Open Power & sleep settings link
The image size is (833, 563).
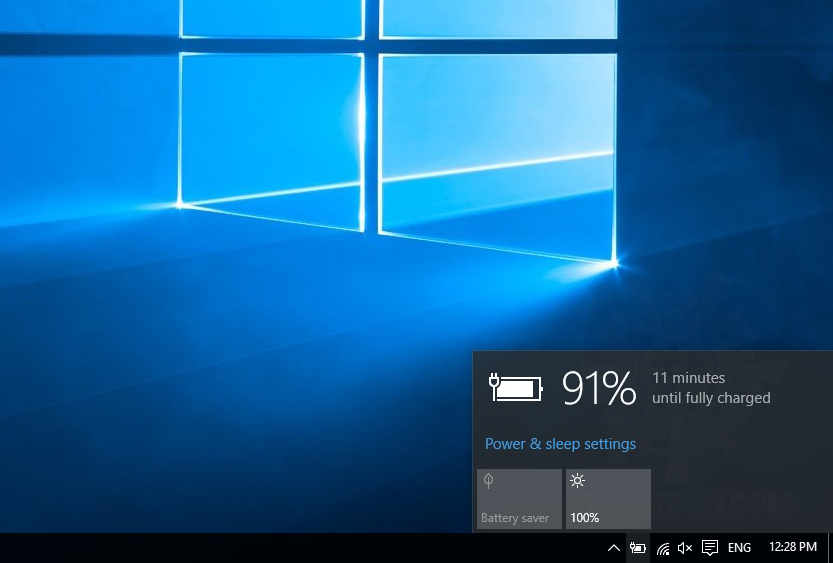tap(560, 443)
